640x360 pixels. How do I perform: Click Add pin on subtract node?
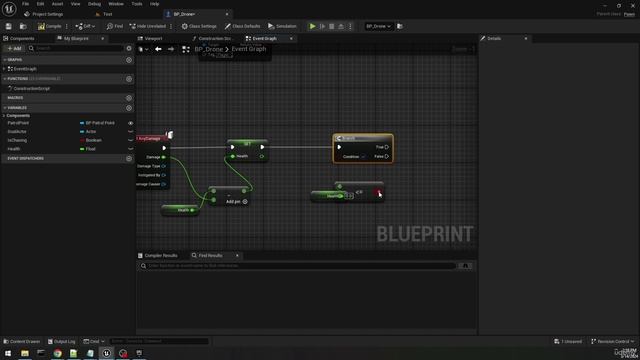(x=237, y=202)
